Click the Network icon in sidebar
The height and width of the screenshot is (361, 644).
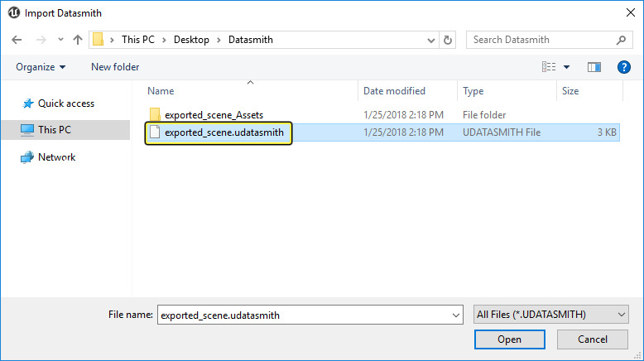click(x=27, y=157)
